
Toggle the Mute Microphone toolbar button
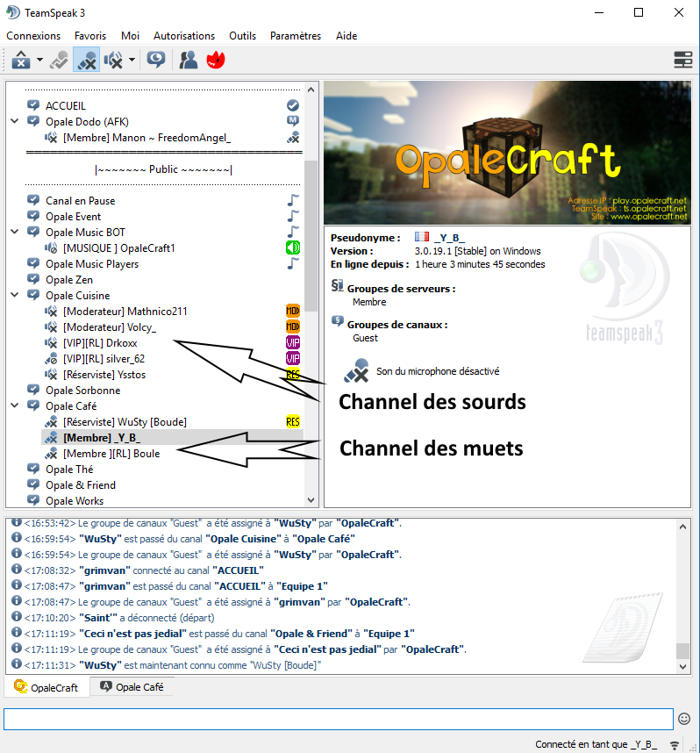[x=87, y=60]
